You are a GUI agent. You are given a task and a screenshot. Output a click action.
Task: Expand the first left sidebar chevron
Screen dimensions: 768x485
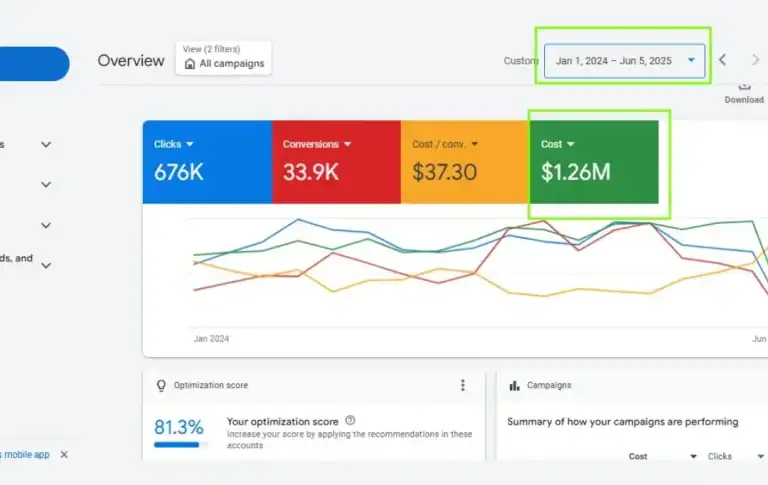[x=46, y=144]
